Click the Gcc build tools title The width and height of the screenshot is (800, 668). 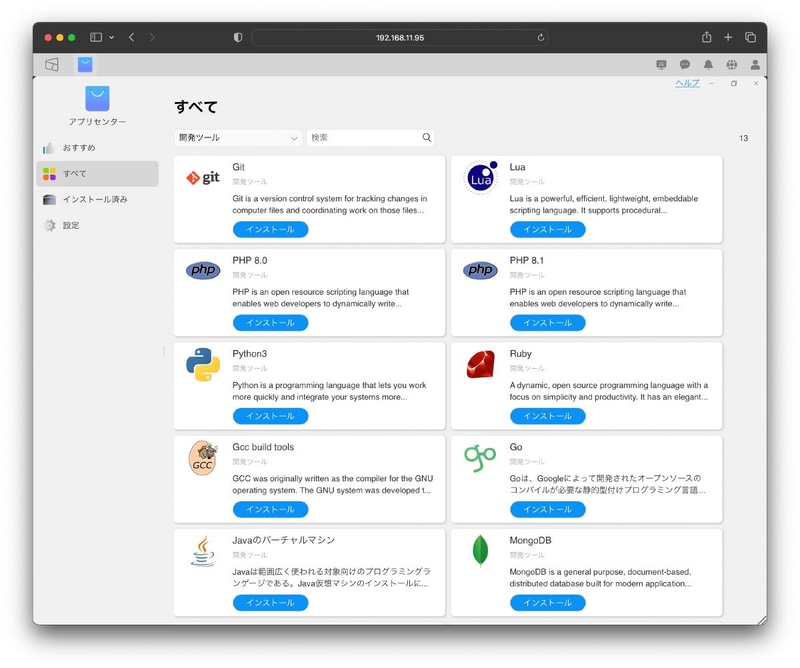[263, 447]
